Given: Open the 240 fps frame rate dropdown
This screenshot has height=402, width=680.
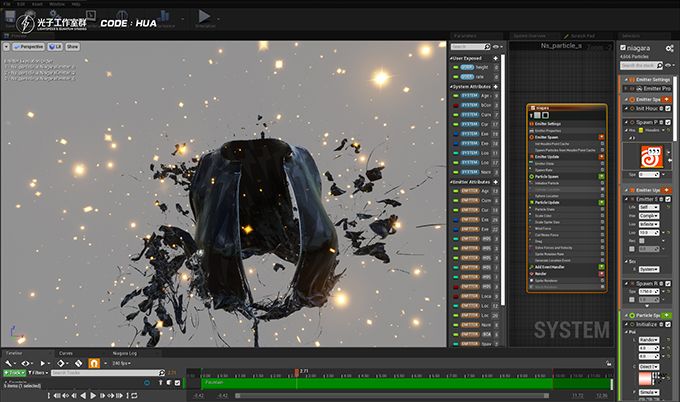Looking at the screenshot, I should tap(121, 363).
